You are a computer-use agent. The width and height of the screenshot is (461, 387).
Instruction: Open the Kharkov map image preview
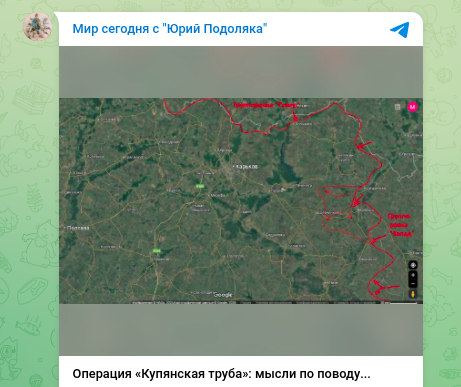coord(241,201)
